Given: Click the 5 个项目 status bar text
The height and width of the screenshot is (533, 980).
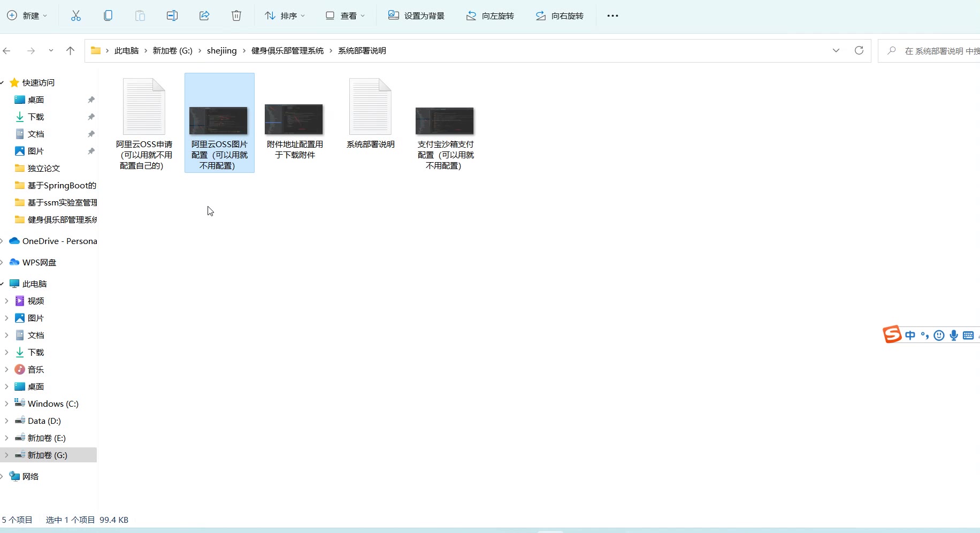Looking at the screenshot, I should click(x=17, y=520).
